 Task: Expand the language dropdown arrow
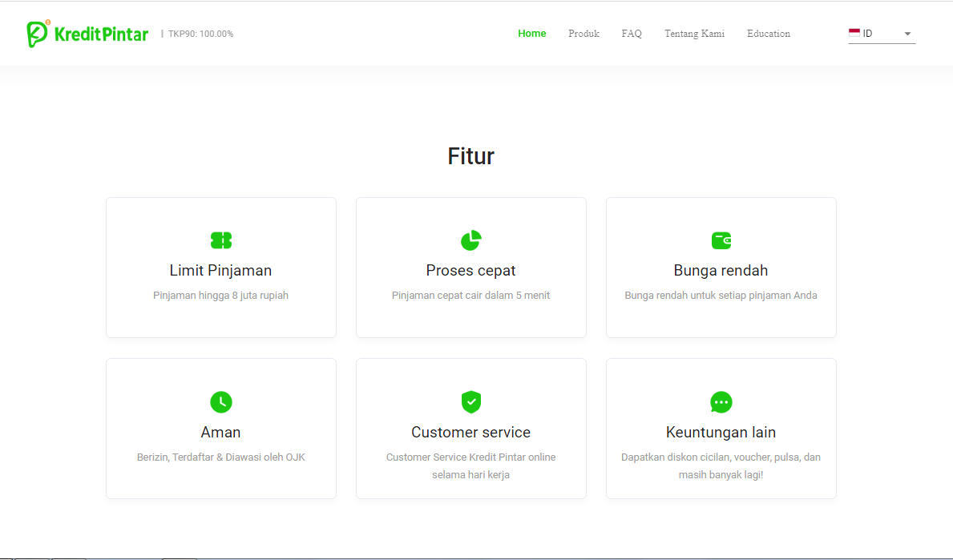907,34
